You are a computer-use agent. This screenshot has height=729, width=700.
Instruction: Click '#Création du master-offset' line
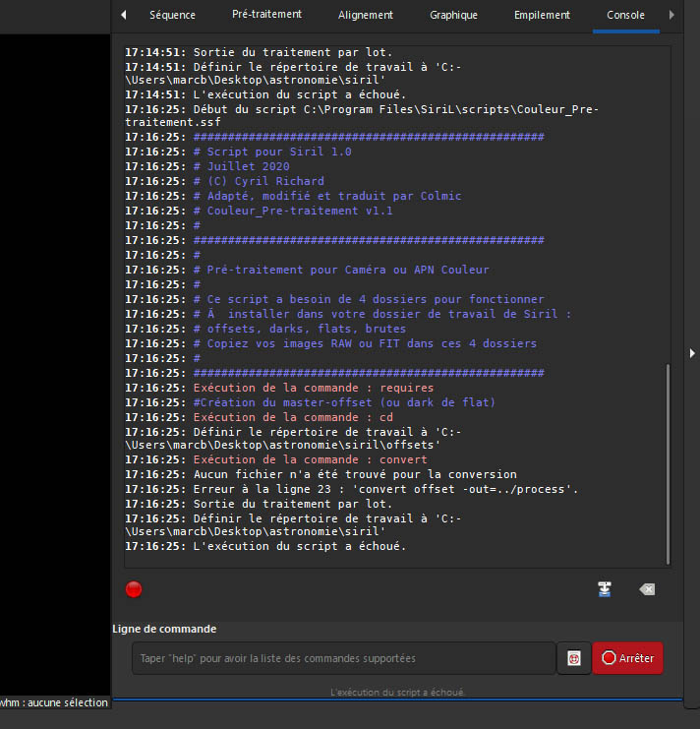point(311,402)
